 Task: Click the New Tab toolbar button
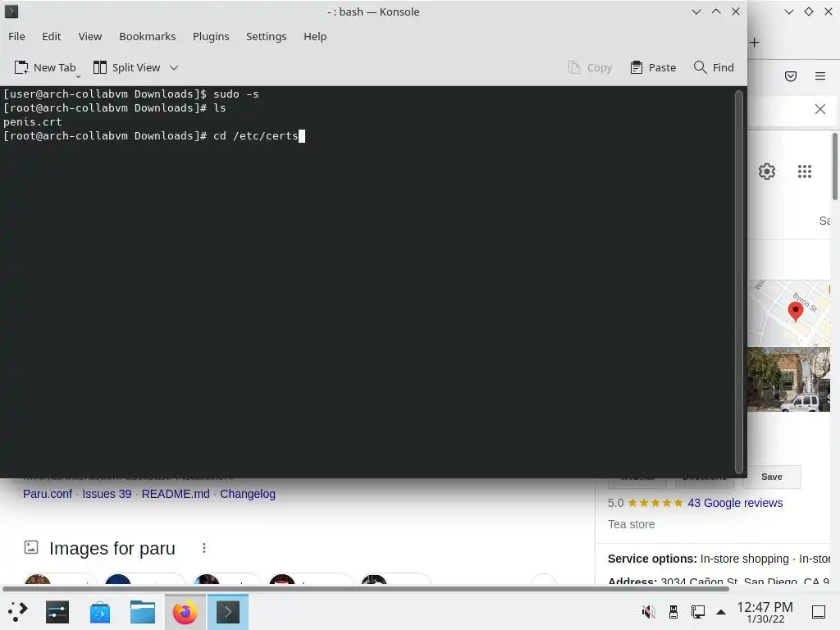pos(46,67)
